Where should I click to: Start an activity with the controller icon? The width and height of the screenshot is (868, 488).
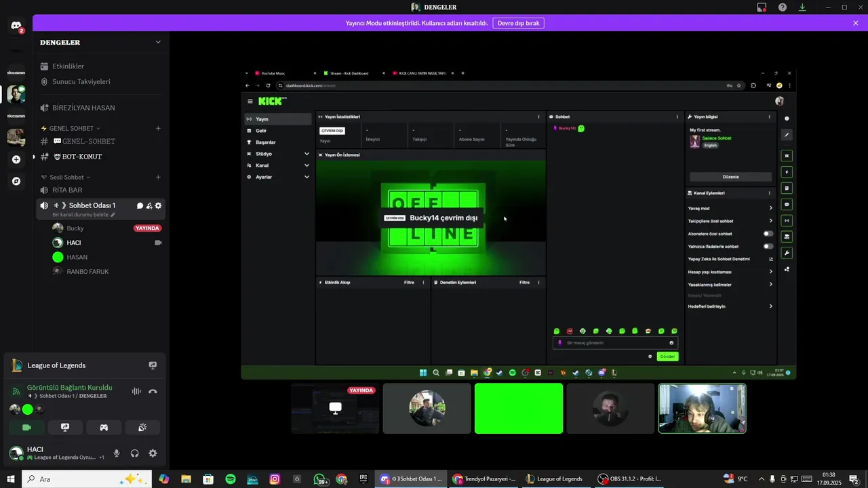click(x=104, y=428)
